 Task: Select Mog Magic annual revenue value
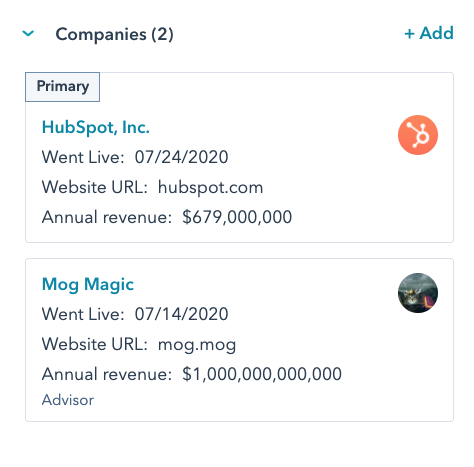(262, 374)
